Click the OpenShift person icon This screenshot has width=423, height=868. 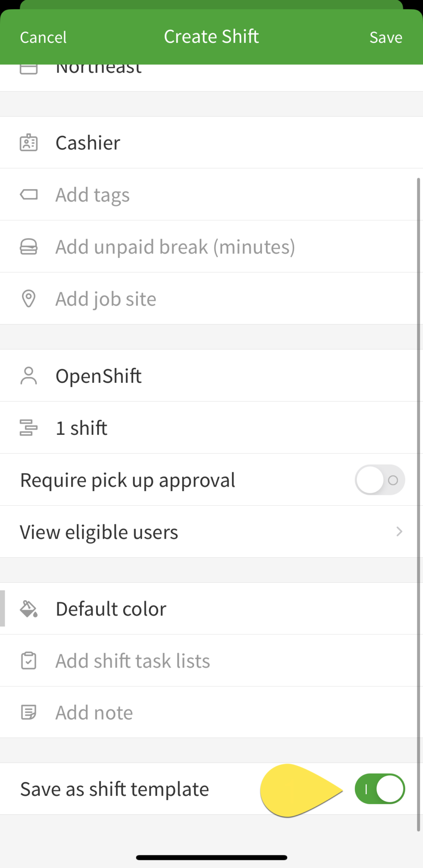(28, 376)
